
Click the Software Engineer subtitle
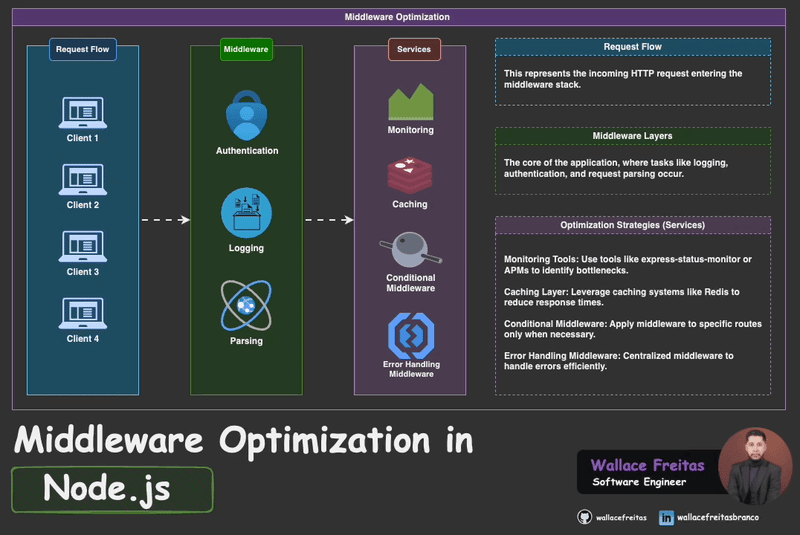point(639,482)
